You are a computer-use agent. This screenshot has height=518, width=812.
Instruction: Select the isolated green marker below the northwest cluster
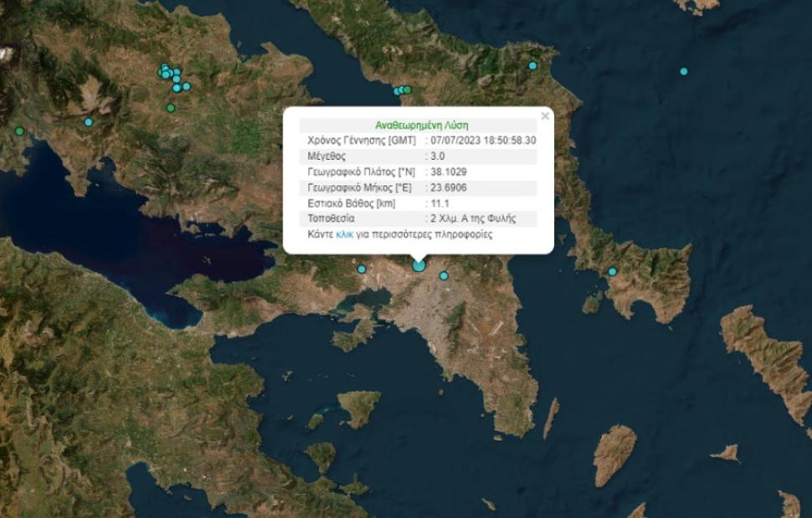(x=171, y=108)
